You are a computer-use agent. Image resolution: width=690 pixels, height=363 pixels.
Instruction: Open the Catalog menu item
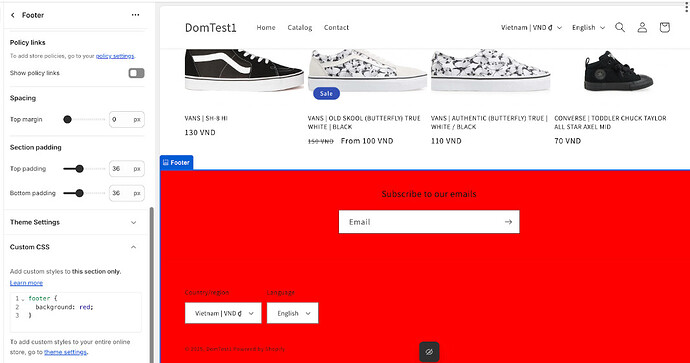coord(300,27)
